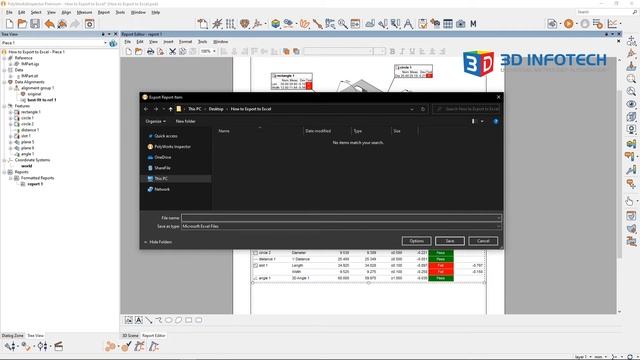The width and height of the screenshot is (640, 360).
Task: Click the Print icon in Report Editor toolbar
Action: [x=150, y=51]
